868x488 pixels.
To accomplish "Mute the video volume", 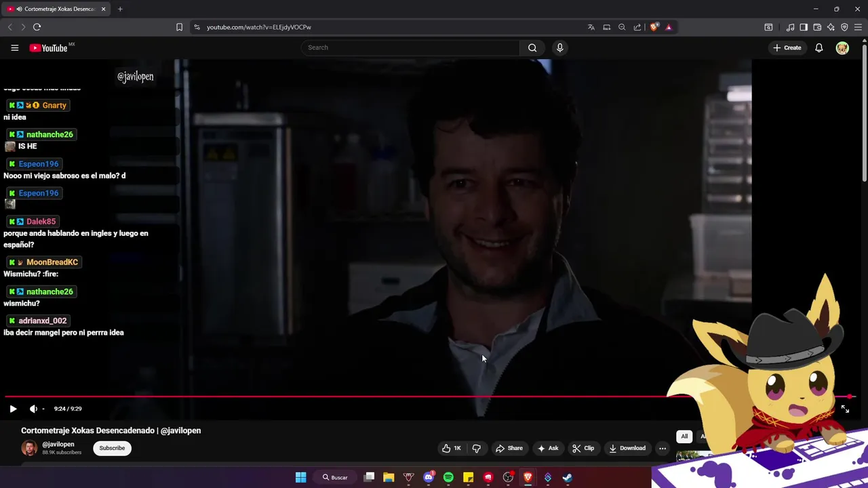I will pos(33,409).
